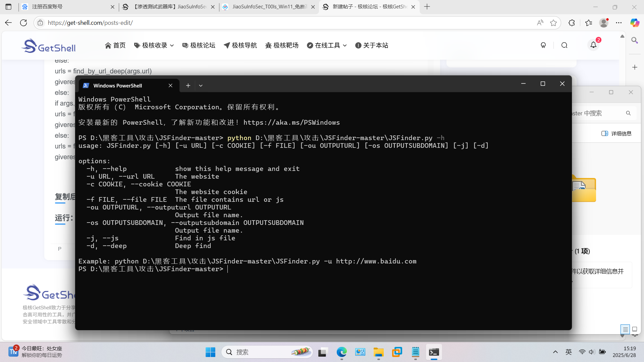Open browser extensions puzzle icon
This screenshot has width=644, height=362.
[x=572, y=22]
